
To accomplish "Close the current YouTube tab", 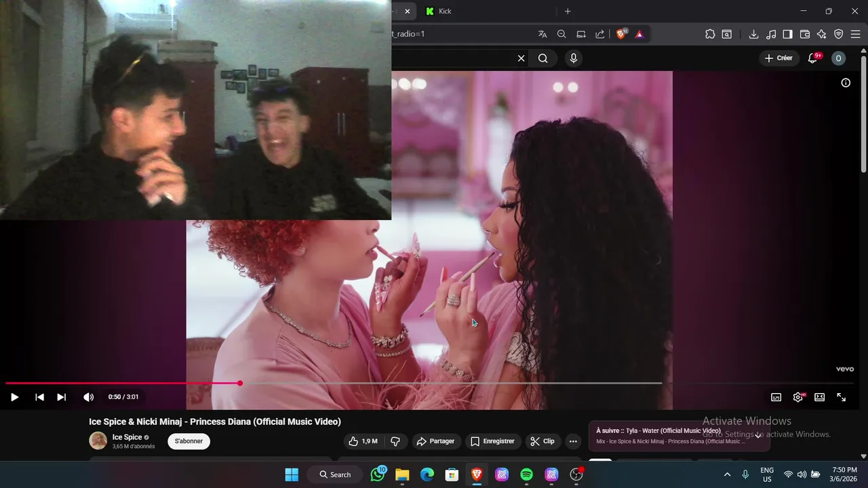I will (x=407, y=11).
